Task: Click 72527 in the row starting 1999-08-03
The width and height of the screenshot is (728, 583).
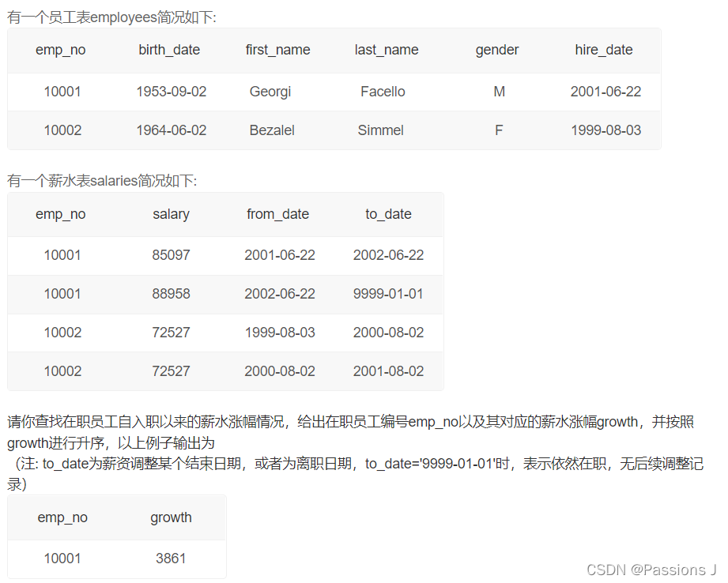Action: click(x=171, y=333)
